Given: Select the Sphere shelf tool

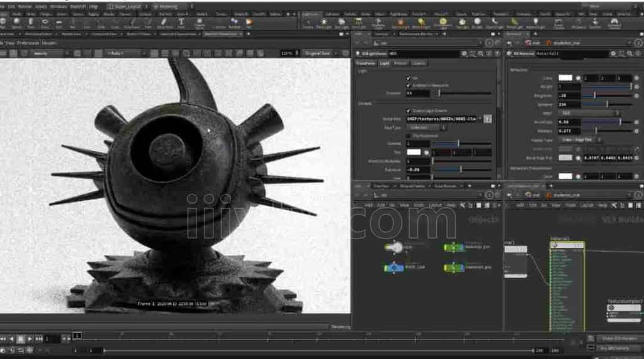Looking at the screenshot, I should [16, 23].
